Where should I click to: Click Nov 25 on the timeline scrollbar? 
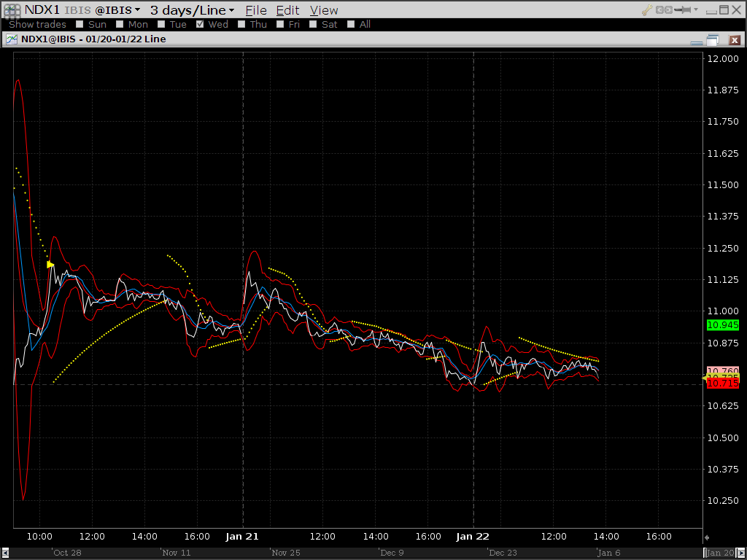(x=286, y=553)
